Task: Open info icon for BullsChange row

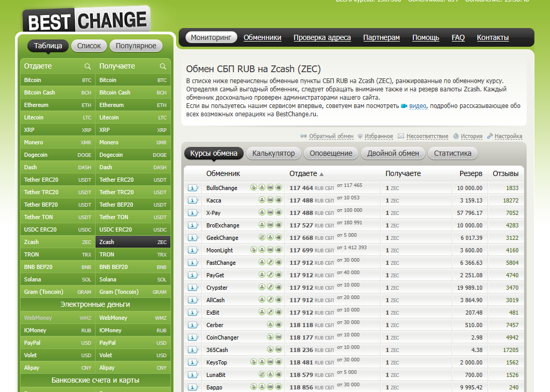Action: tap(193, 188)
